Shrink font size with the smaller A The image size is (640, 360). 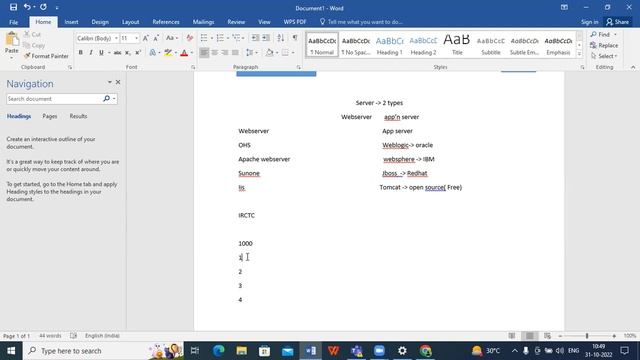tap(156, 38)
